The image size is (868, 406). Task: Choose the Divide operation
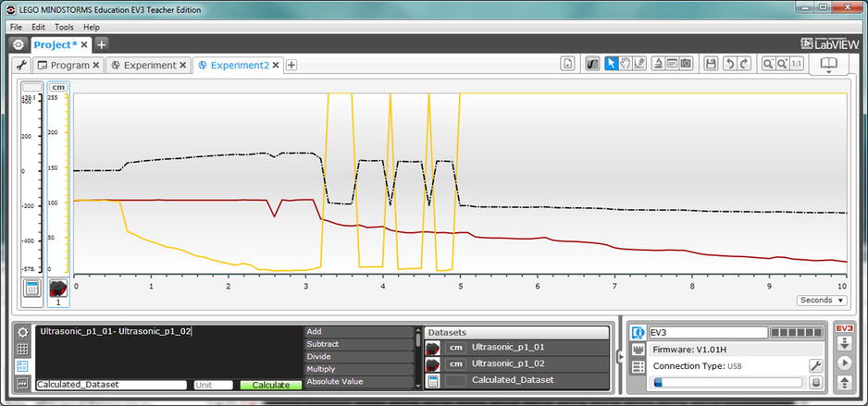tap(359, 357)
